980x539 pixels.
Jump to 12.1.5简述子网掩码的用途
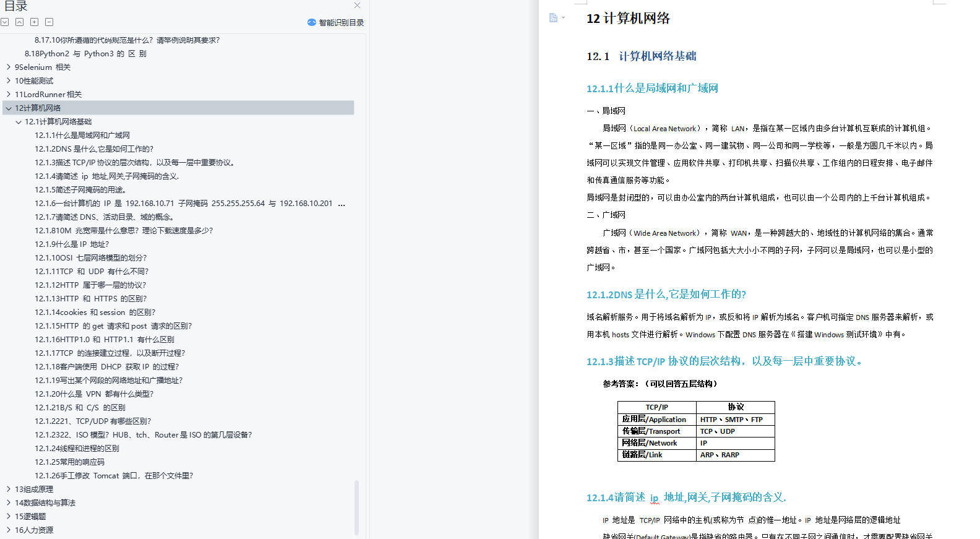click(x=80, y=189)
